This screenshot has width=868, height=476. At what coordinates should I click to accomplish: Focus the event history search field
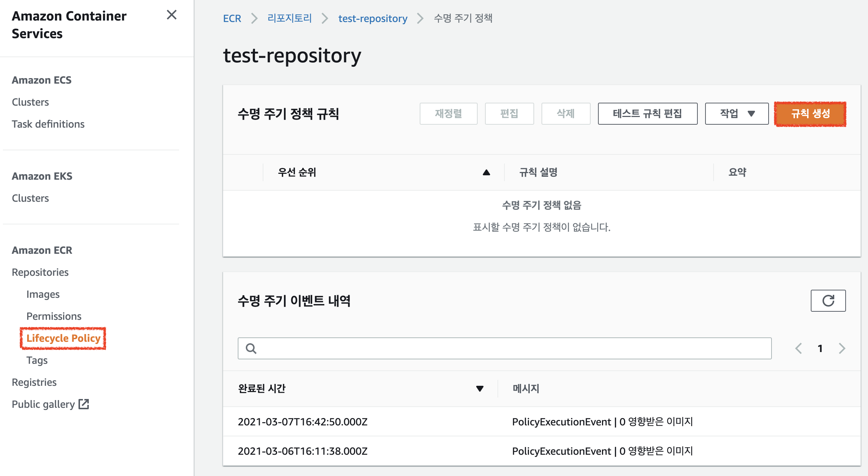click(x=514, y=348)
